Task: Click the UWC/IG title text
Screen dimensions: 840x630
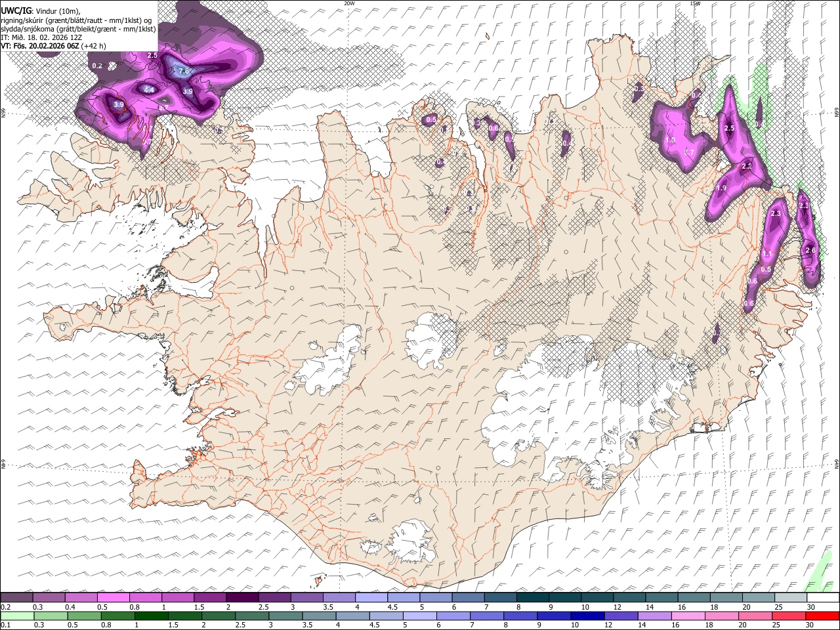Action: [16, 11]
